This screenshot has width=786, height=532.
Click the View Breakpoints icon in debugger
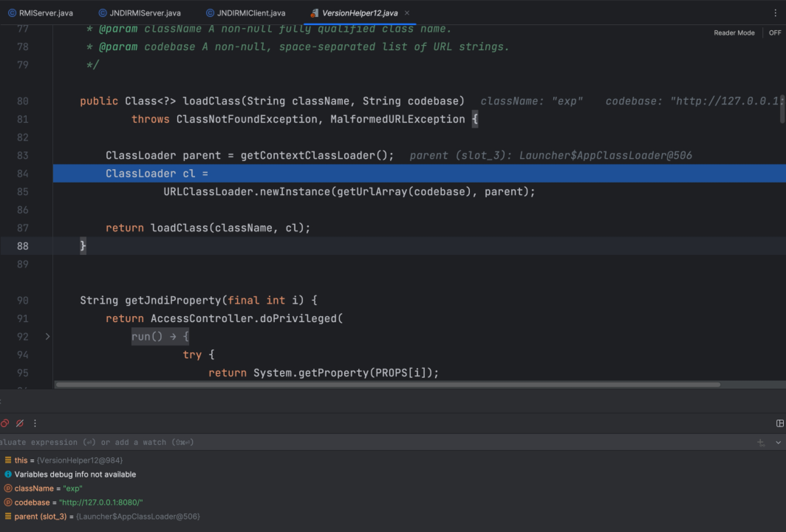(5, 423)
